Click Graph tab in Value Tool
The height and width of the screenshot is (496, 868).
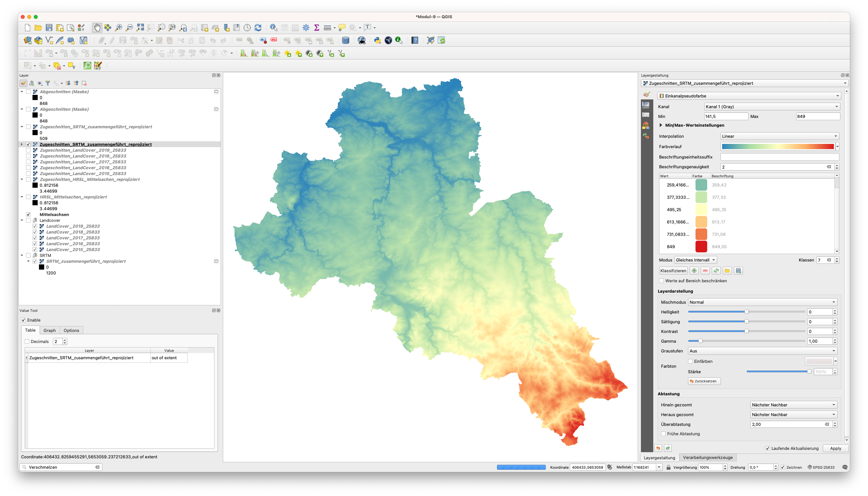tap(50, 330)
